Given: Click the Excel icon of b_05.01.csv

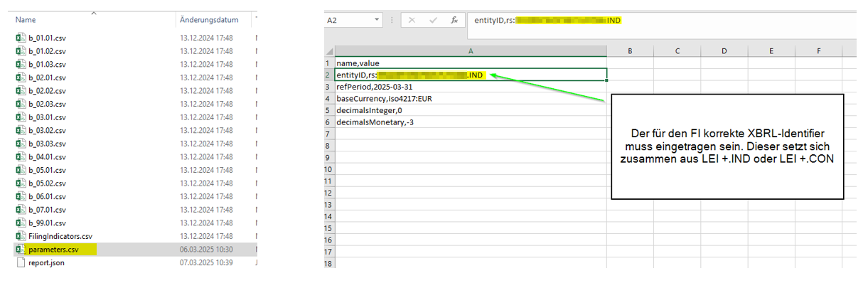Looking at the screenshot, I should click(x=21, y=170).
